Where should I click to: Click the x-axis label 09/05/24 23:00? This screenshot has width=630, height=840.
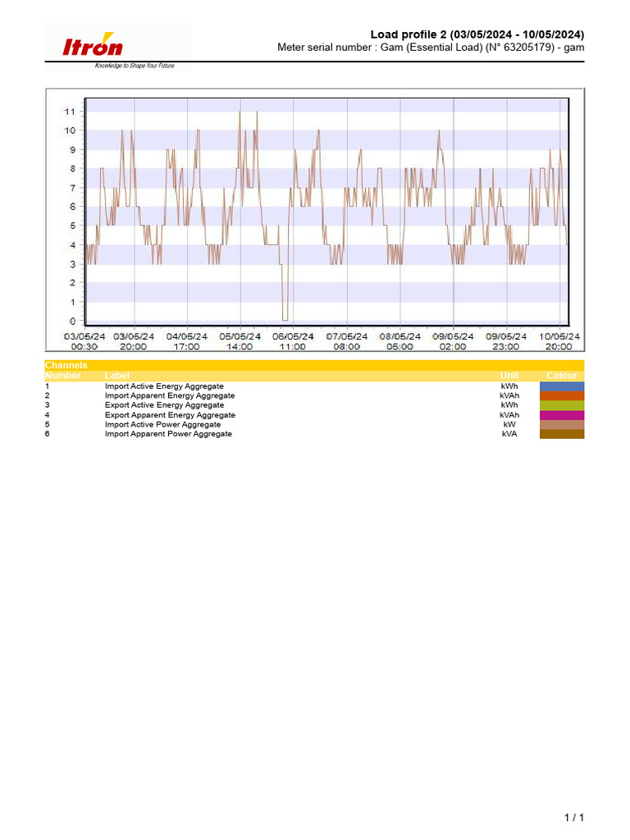pyautogui.click(x=505, y=341)
